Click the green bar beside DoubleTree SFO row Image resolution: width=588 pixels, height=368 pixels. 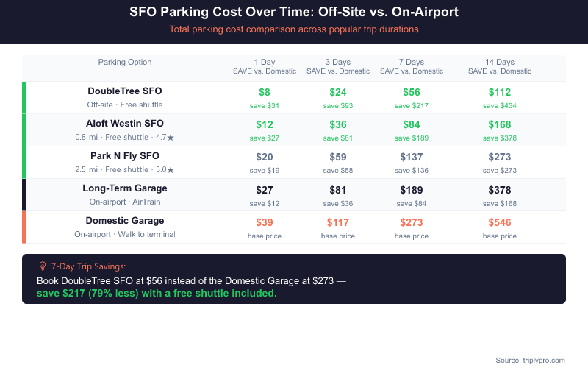[24, 97]
